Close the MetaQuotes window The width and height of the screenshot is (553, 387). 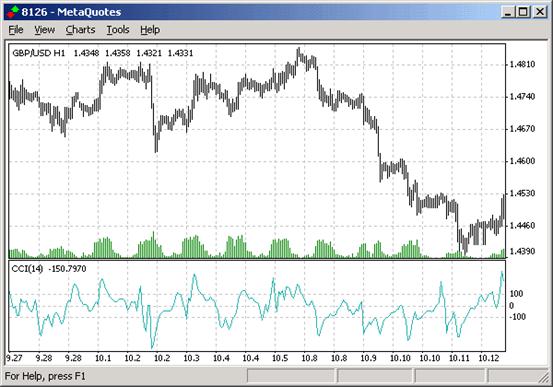540,12
